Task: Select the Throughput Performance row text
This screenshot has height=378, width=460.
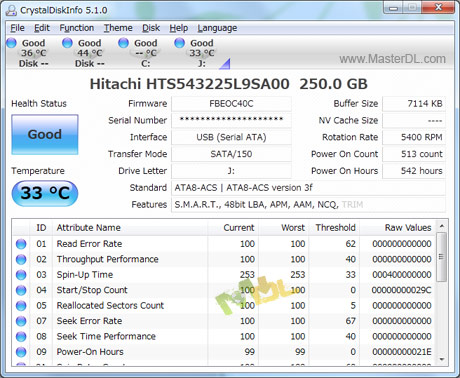Action: (x=107, y=259)
